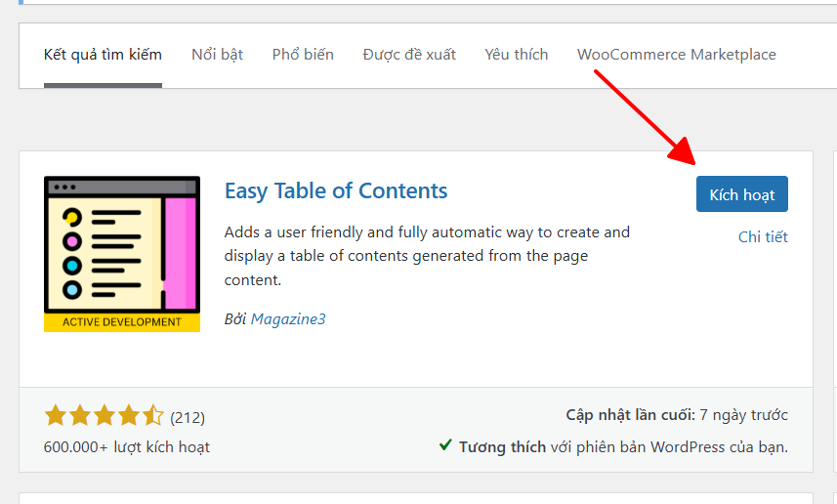Open the Được đề xuất tab

(409, 55)
